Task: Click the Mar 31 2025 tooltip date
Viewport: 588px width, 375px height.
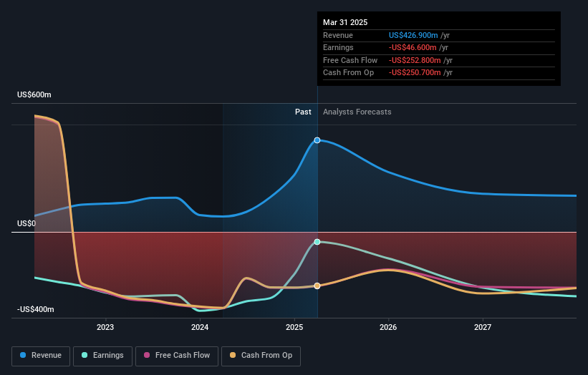Action: [345, 22]
